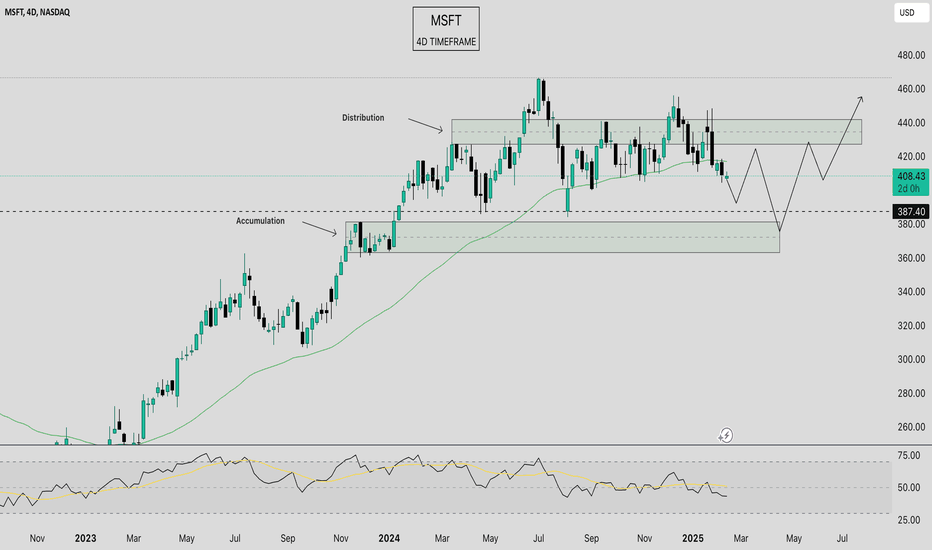Click the 260.00 price axis label
932x550 pixels.
(911, 428)
